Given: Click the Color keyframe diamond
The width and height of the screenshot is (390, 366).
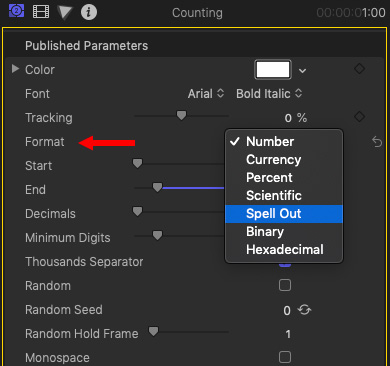Looking at the screenshot, I should (359, 69).
